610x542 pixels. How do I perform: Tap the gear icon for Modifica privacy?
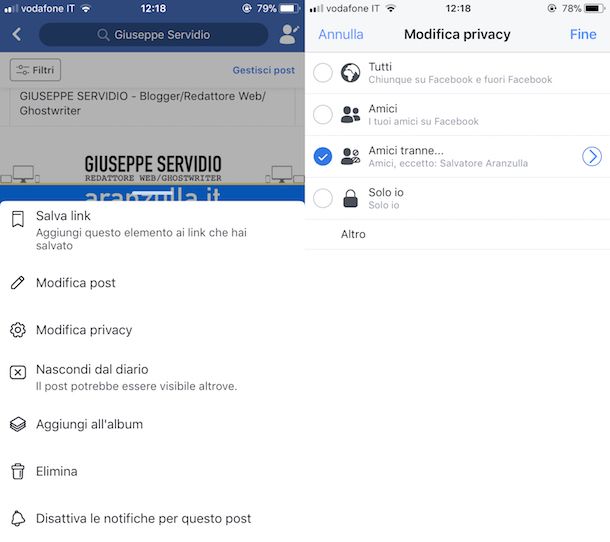18,330
